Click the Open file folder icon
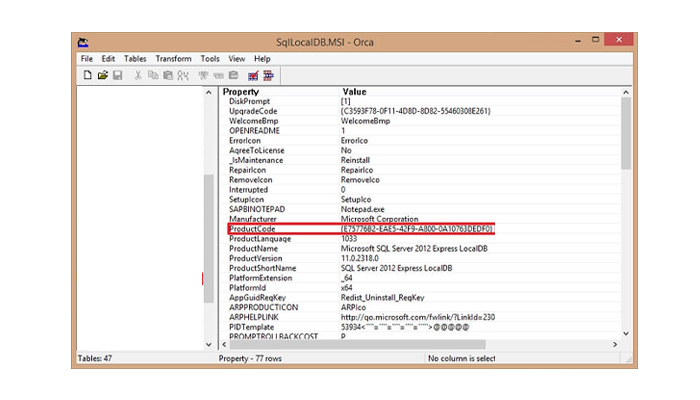The height and width of the screenshot is (400, 700). click(103, 75)
